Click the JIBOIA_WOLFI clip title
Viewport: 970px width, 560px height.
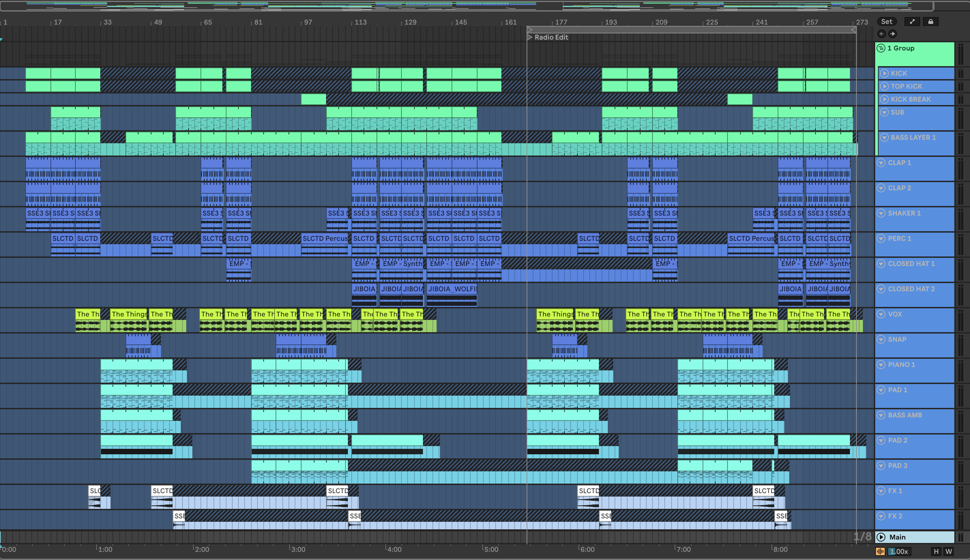pos(452,289)
